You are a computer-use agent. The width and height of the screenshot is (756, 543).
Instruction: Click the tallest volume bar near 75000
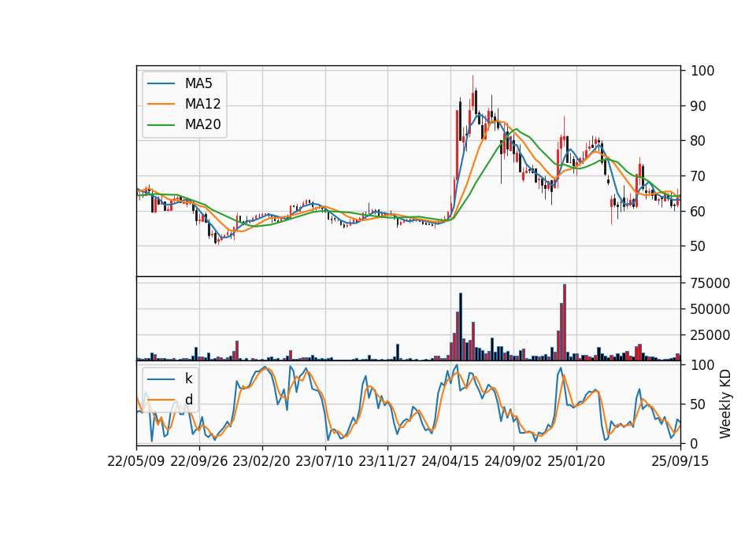[x=565, y=323]
